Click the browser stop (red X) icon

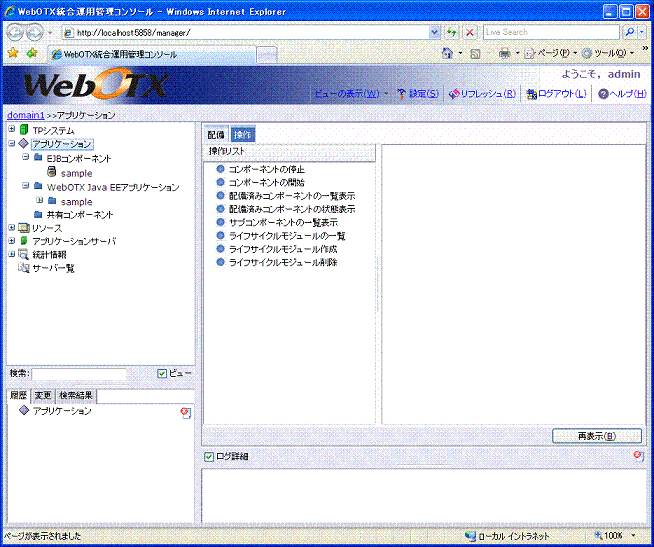(x=469, y=32)
